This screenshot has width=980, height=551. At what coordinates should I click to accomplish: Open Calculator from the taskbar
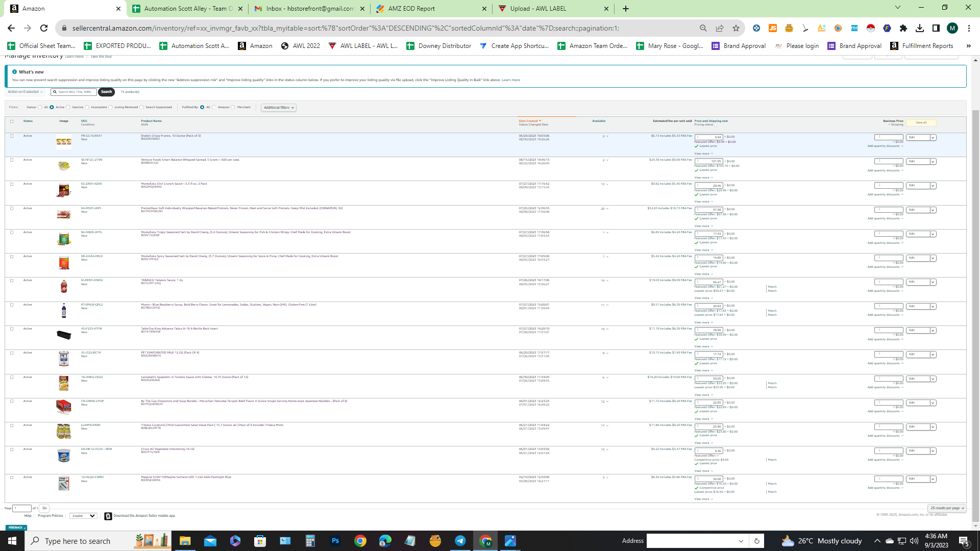pos(310,541)
